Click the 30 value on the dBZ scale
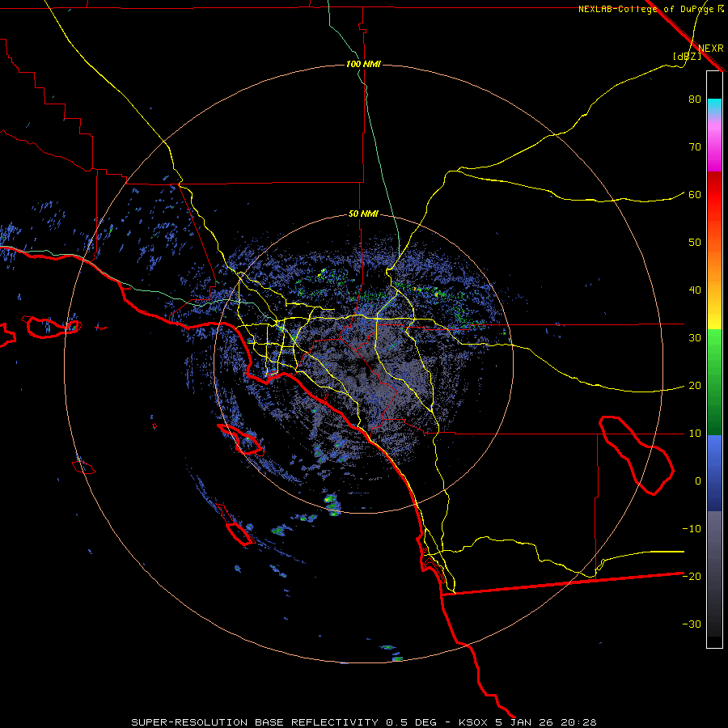The image size is (728, 728). pos(695,337)
